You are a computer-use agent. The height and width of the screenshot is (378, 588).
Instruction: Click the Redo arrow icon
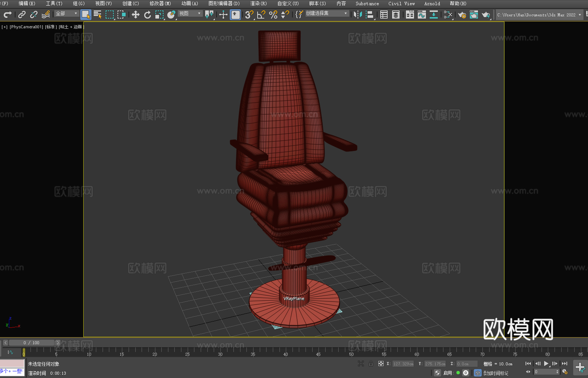click(7, 14)
